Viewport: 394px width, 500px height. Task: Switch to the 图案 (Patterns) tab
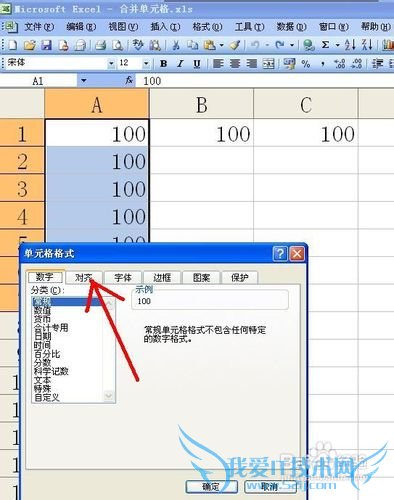201,277
